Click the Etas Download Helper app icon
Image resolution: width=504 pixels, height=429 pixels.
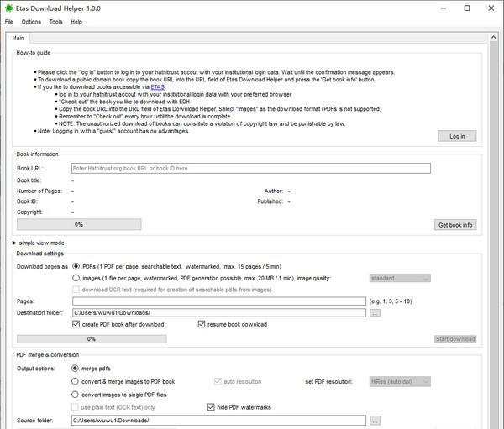(x=8, y=8)
